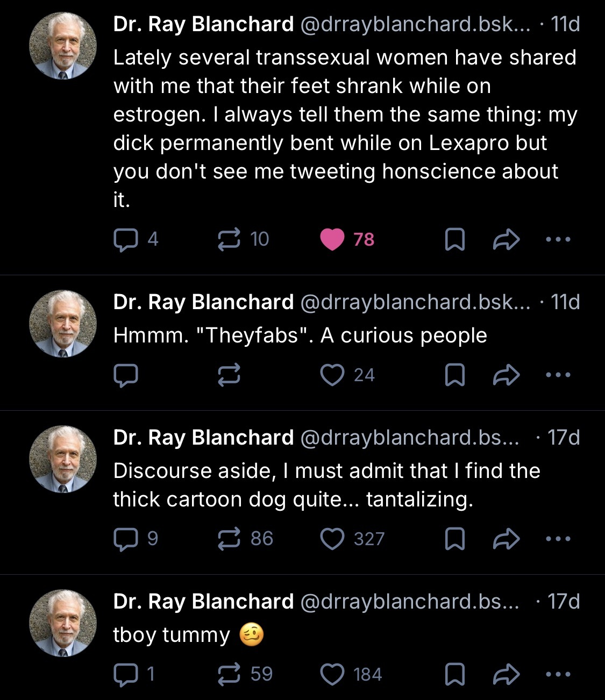Share the cartoon dog post
605x700 pixels.
506,539
